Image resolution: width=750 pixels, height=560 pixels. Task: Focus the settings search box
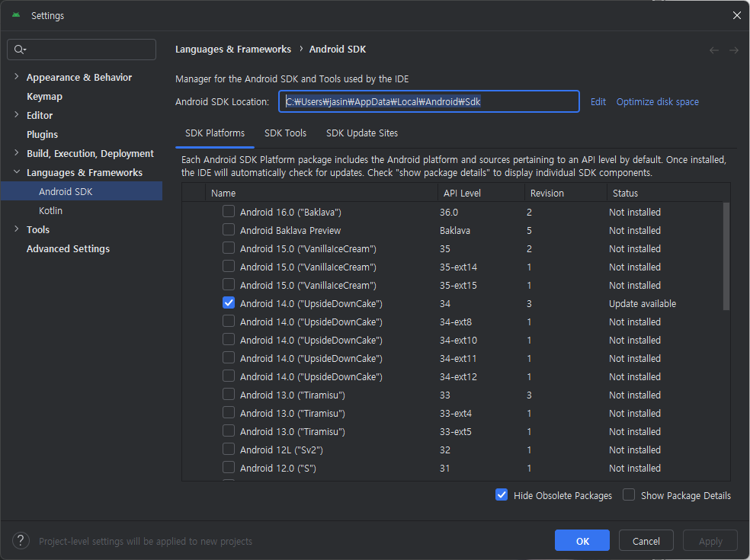pyautogui.click(x=82, y=50)
